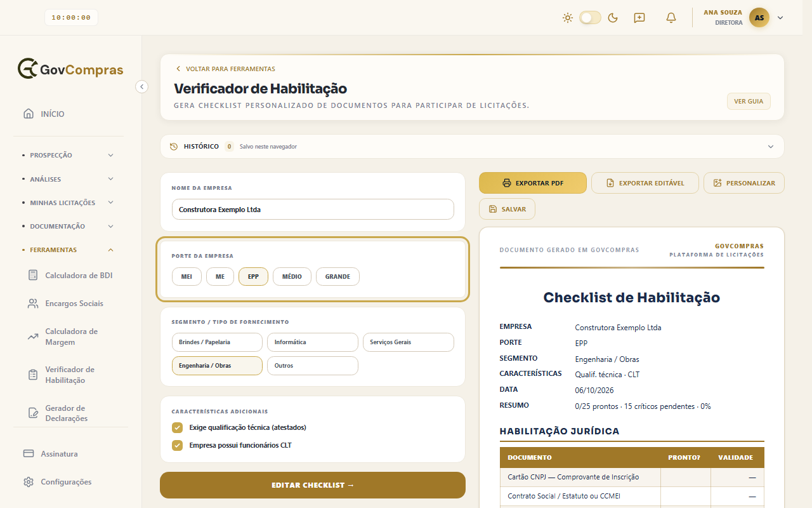Click the Calculadora de BDI calculator icon
The height and width of the screenshot is (508, 812).
pos(33,275)
